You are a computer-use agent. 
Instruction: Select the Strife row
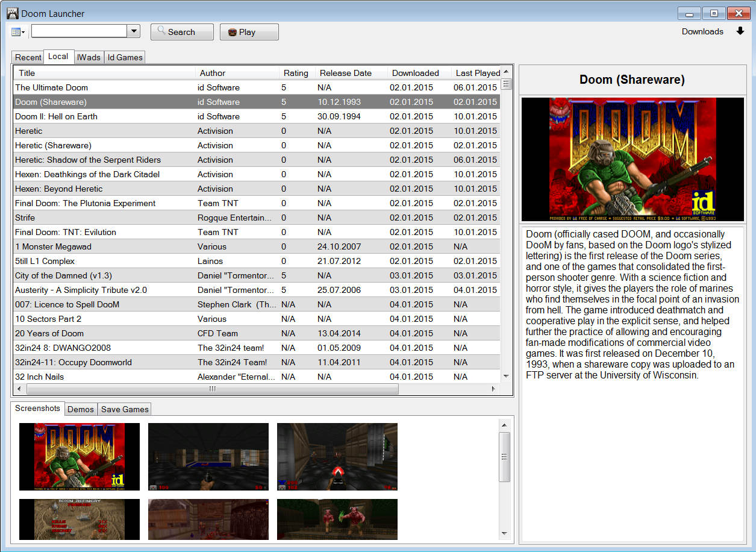[x=257, y=218]
